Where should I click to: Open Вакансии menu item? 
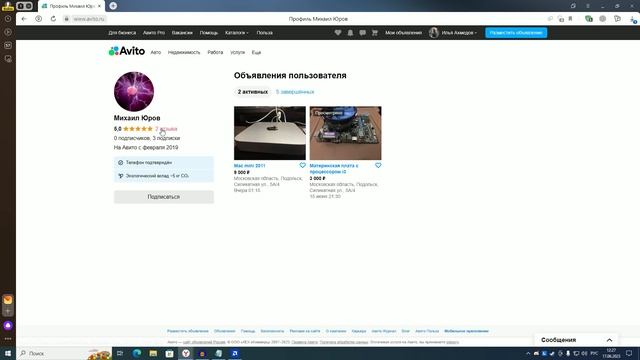point(182,33)
